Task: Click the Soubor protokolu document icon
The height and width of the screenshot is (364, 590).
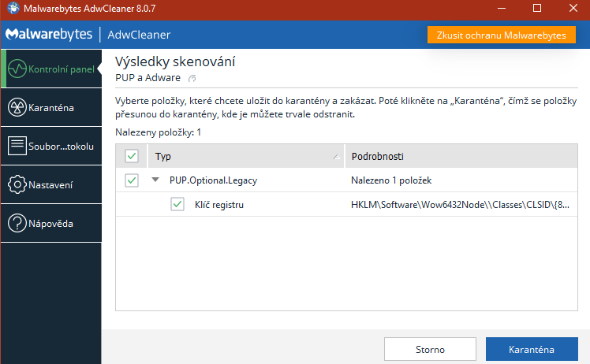Action: tap(16, 146)
